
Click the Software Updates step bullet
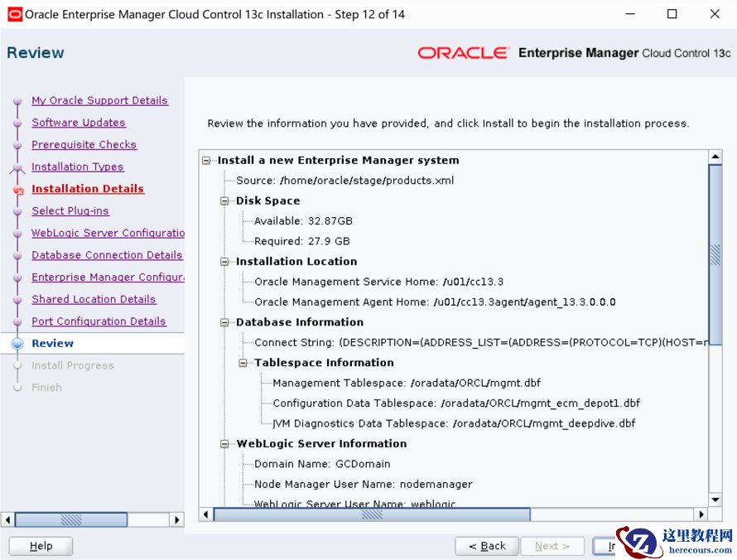click(18, 123)
